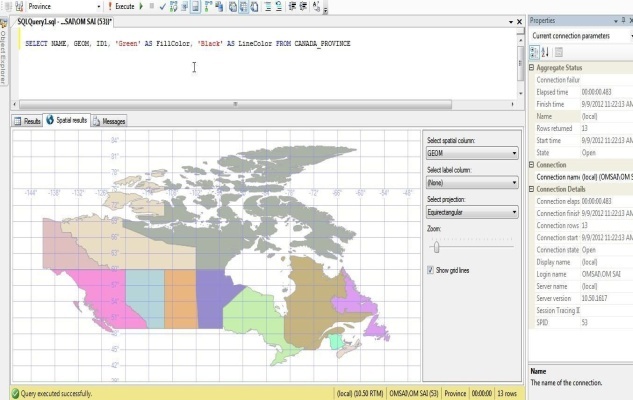Switch to the Messages tab
The height and width of the screenshot is (400, 633).
tap(108, 121)
